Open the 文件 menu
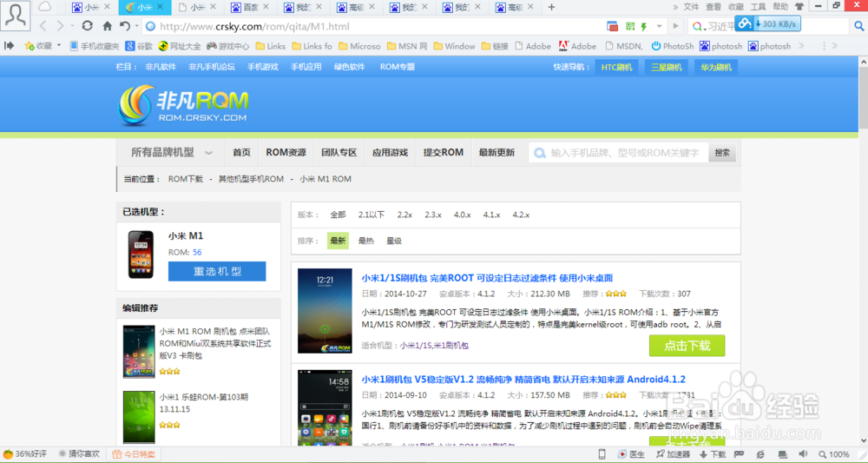Image resolution: width=868 pixels, height=463 pixels. click(691, 7)
